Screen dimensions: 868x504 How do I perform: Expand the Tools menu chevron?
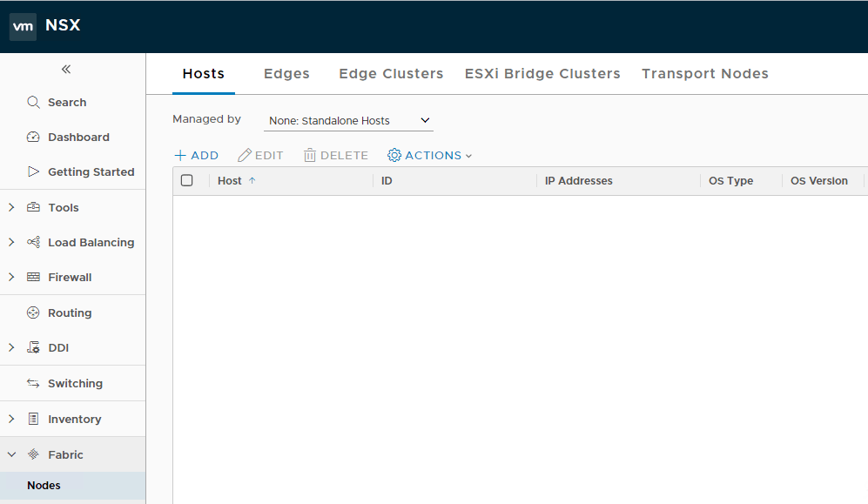coord(11,207)
